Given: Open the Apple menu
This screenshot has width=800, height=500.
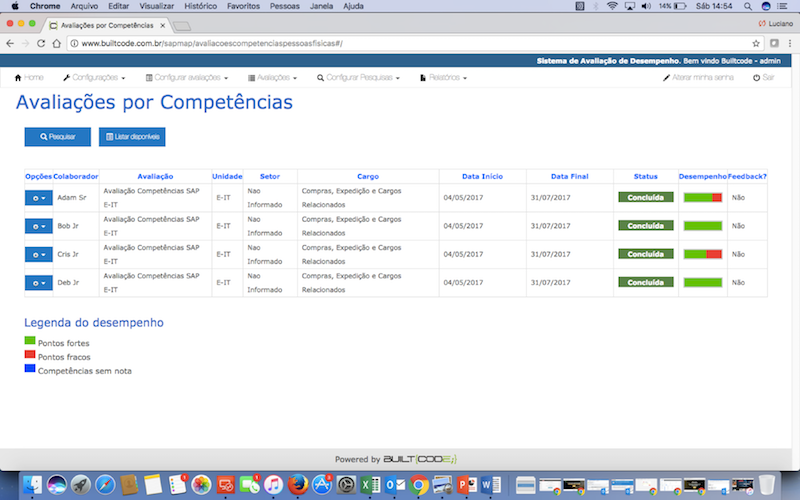Looking at the screenshot, I should (15, 6).
